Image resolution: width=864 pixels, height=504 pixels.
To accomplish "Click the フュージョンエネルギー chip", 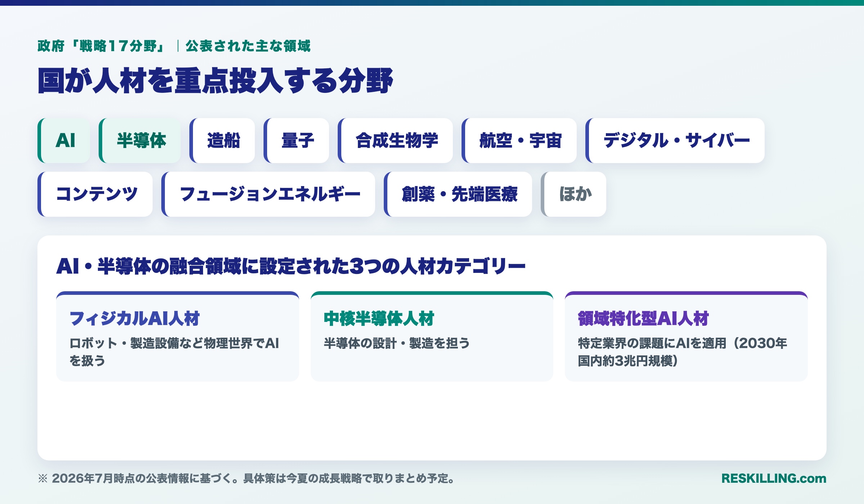I will 268,194.
